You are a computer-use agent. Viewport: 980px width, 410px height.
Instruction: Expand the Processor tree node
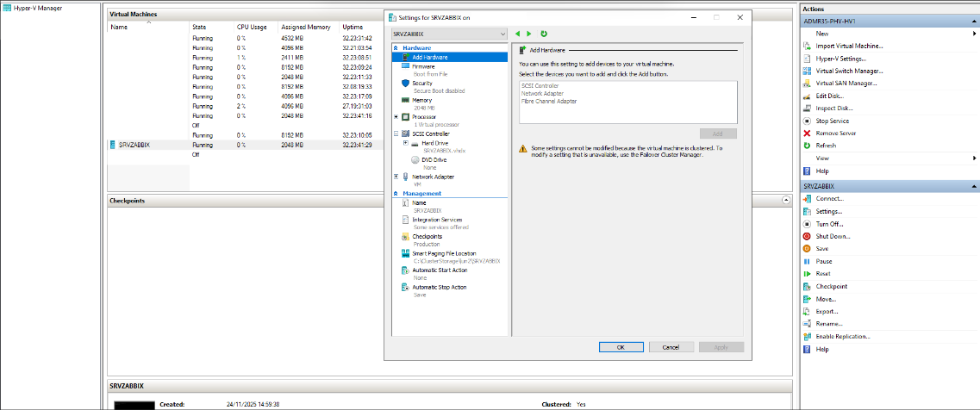pos(396,117)
